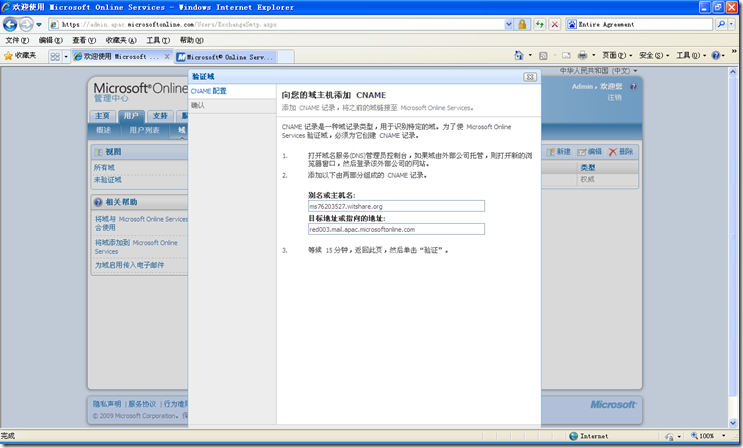Click the Quick Tabs icon
743x448 pixels.
[55, 57]
